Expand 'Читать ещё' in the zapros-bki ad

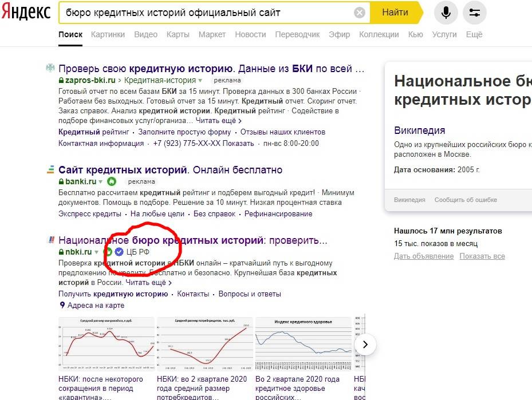point(219,121)
